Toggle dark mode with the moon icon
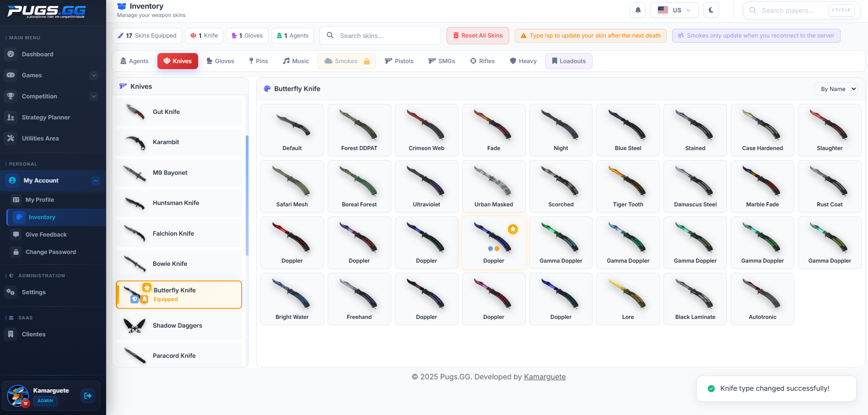This screenshot has height=415, width=868. pyautogui.click(x=711, y=10)
